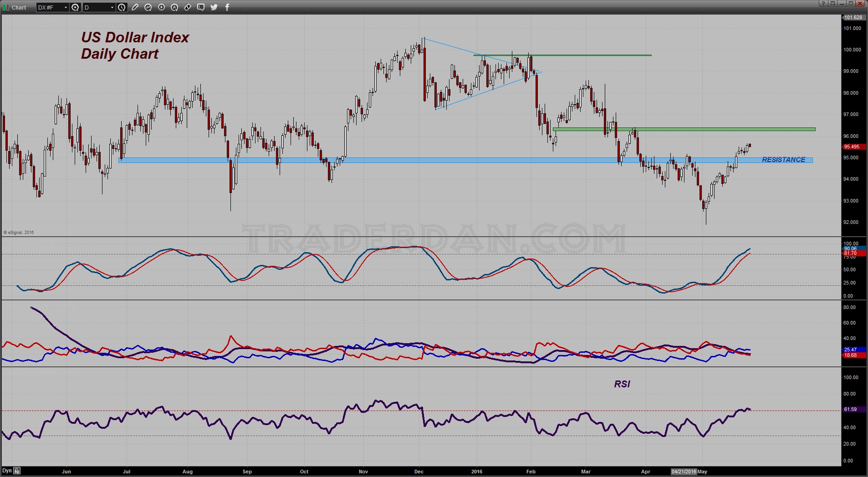Open the symbol settings gear icon
The width and height of the screenshot is (868, 477).
tap(75, 7)
